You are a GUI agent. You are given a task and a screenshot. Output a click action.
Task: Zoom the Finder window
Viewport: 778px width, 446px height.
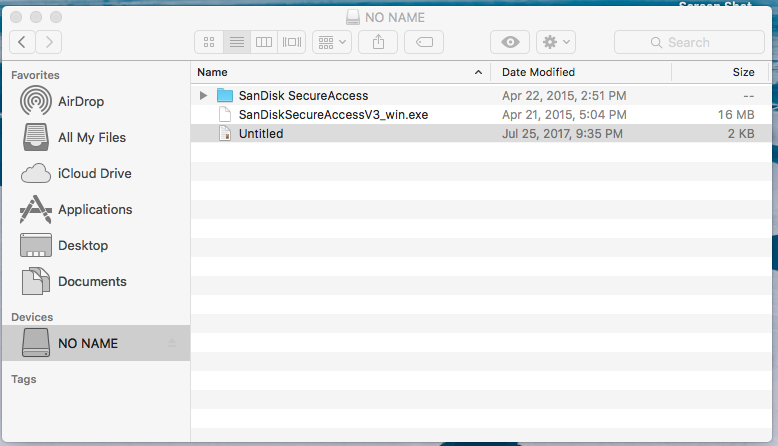click(56, 17)
